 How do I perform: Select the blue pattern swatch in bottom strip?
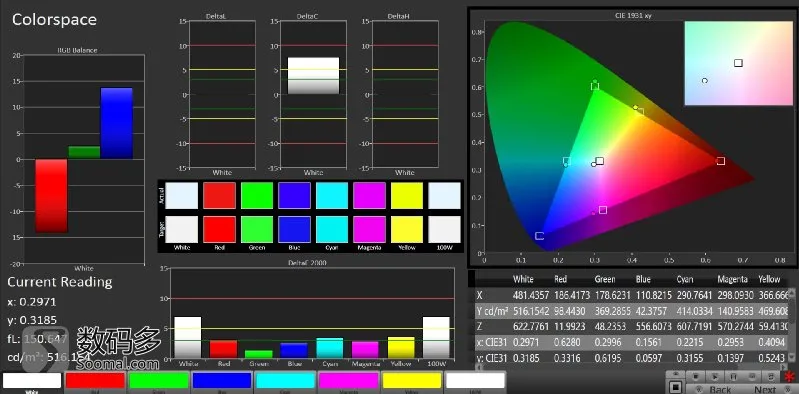tap(222, 381)
